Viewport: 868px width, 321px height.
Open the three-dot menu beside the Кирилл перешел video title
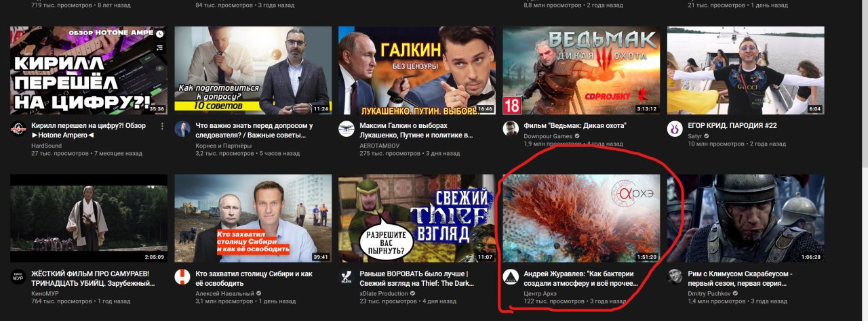163,126
